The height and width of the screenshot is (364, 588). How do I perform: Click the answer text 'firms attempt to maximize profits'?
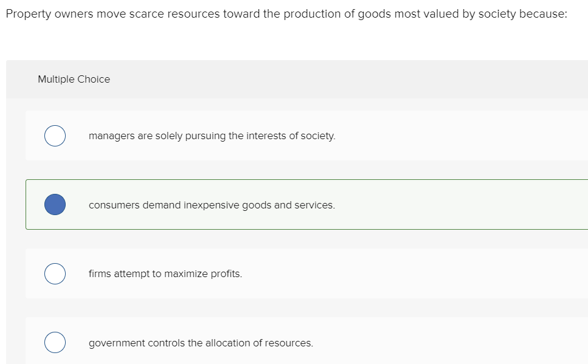tap(165, 273)
